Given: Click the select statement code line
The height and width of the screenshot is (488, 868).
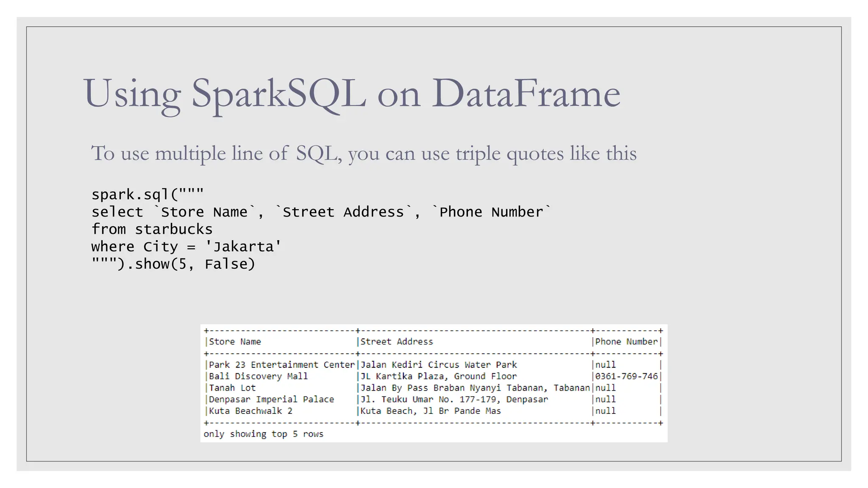Looking at the screenshot, I should (321, 211).
